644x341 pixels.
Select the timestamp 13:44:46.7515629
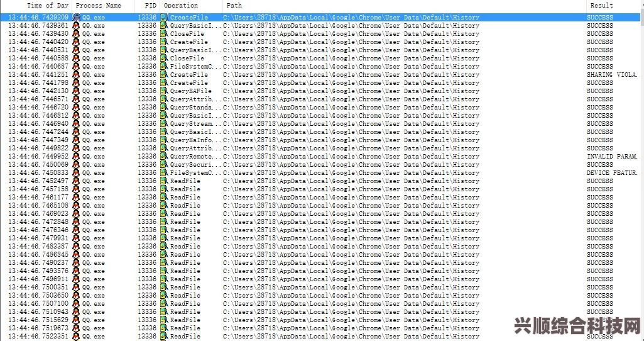pyautogui.click(x=38, y=320)
